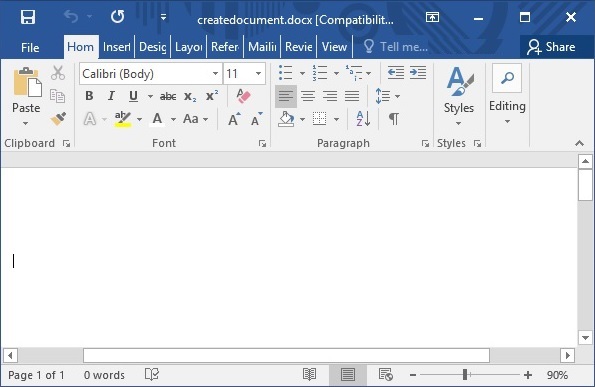The image size is (595, 387).
Task: Click the Tell me search box
Action: pos(396,47)
